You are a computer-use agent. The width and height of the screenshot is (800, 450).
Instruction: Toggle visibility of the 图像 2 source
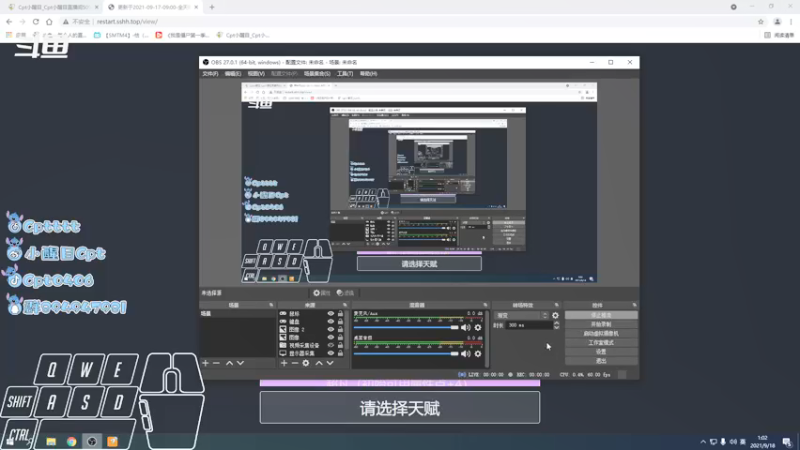point(331,330)
